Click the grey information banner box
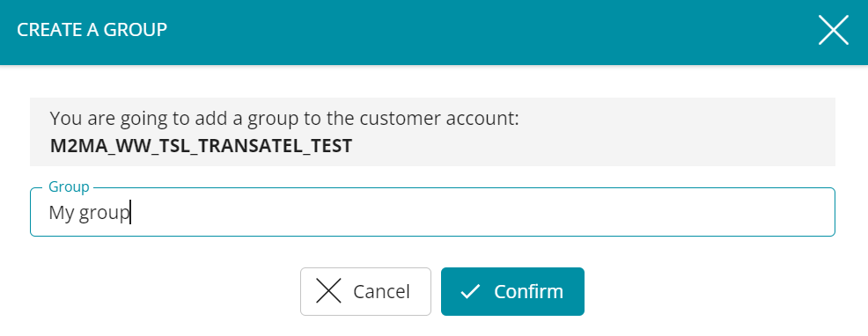Screen dimensions: 868x336 point(432,132)
